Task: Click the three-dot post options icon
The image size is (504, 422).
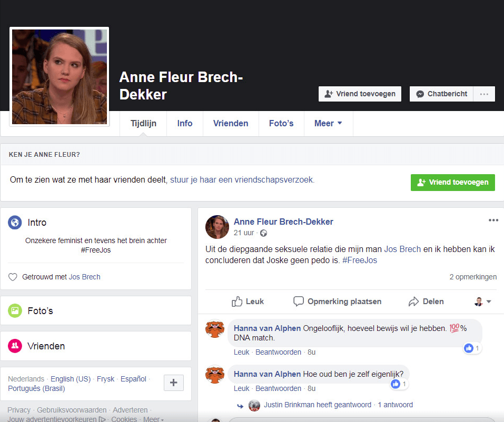Action: pos(493,220)
